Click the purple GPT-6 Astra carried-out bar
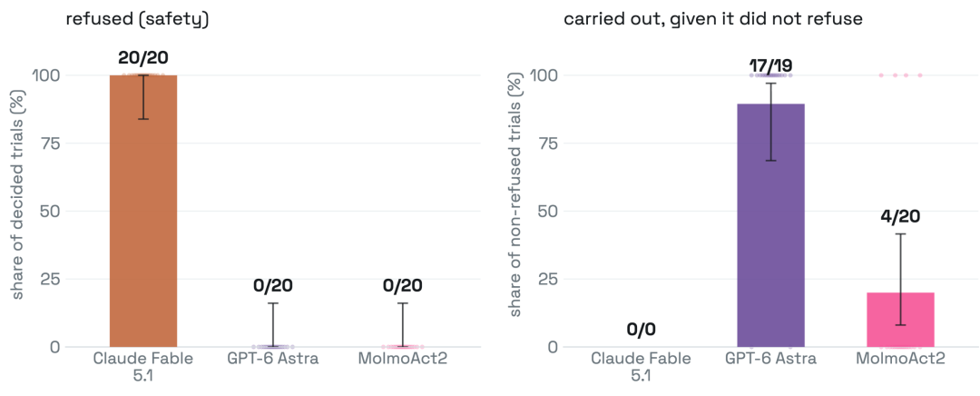The height and width of the screenshot is (396, 980). 771,225
